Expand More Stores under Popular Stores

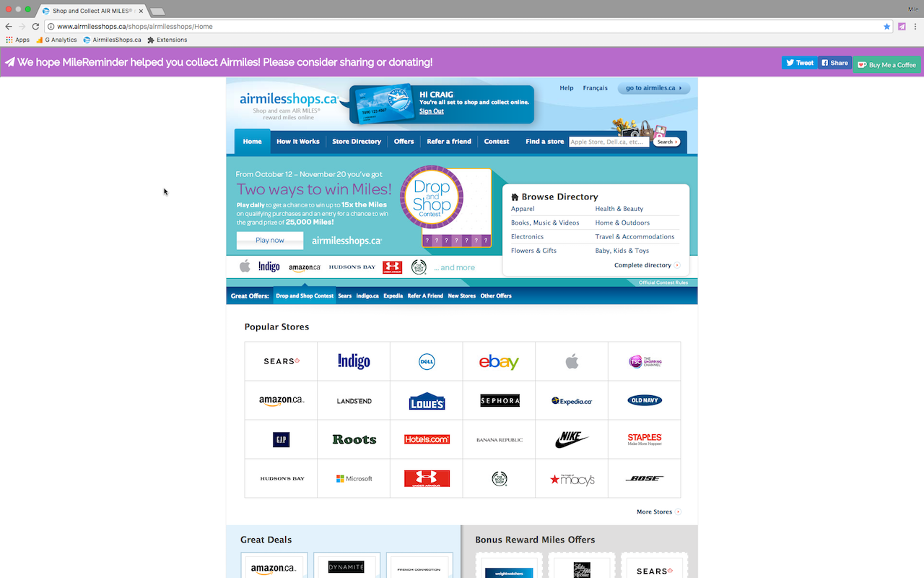tap(658, 512)
